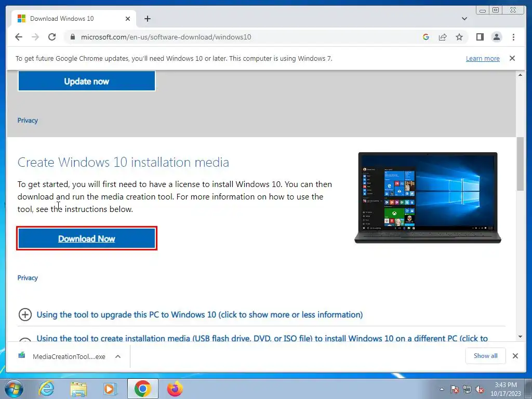Open the Chrome side panel
This screenshot has height=399, width=532.
pyautogui.click(x=480, y=37)
